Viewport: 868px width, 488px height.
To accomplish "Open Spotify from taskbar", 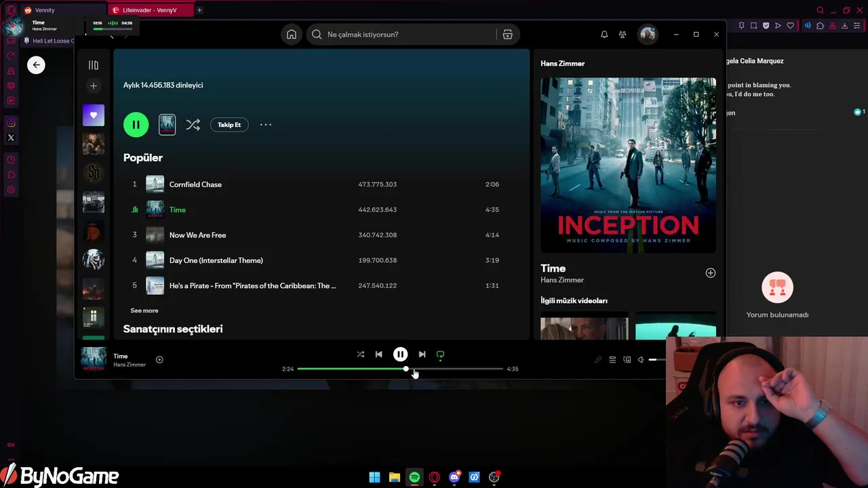I will 414,477.
